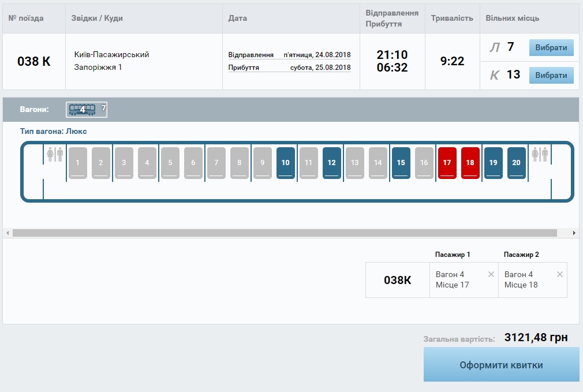Deselect red seat 18
Viewport: 583px width, 392px height.
click(470, 163)
